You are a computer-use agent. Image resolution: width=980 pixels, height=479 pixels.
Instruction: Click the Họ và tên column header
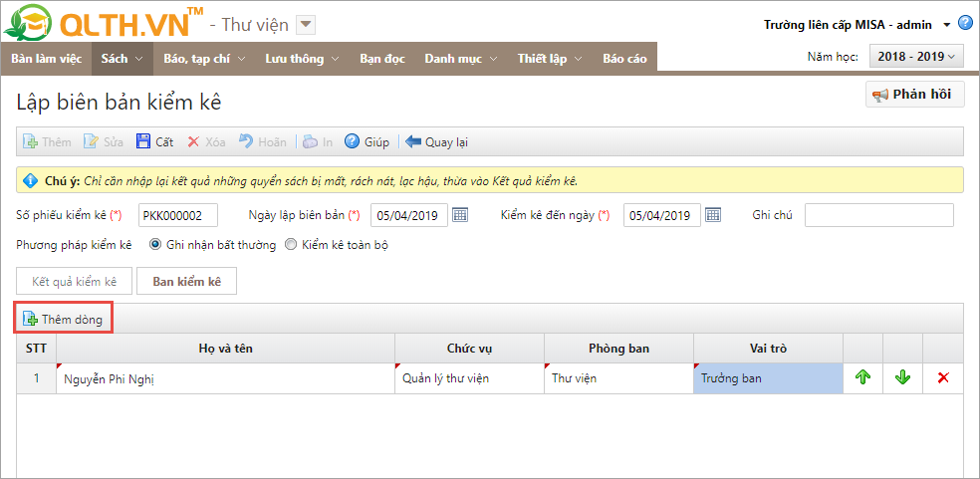[x=226, y=349]
